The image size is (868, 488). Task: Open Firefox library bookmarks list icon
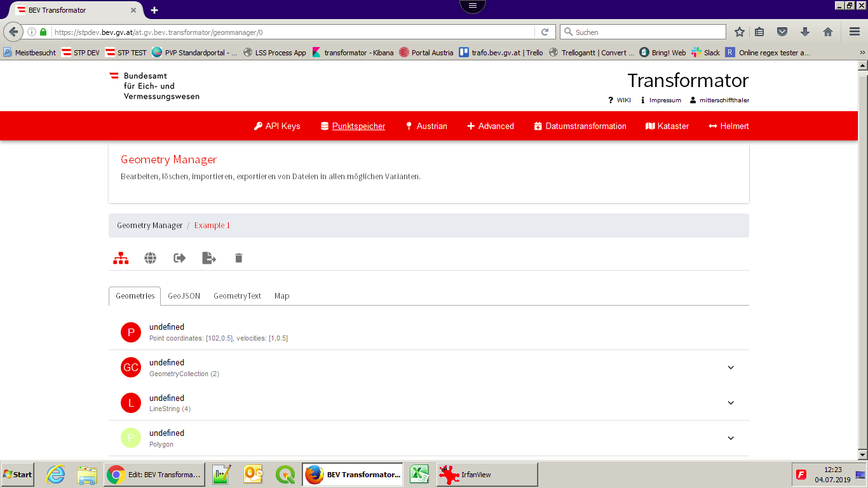point(760,32)
